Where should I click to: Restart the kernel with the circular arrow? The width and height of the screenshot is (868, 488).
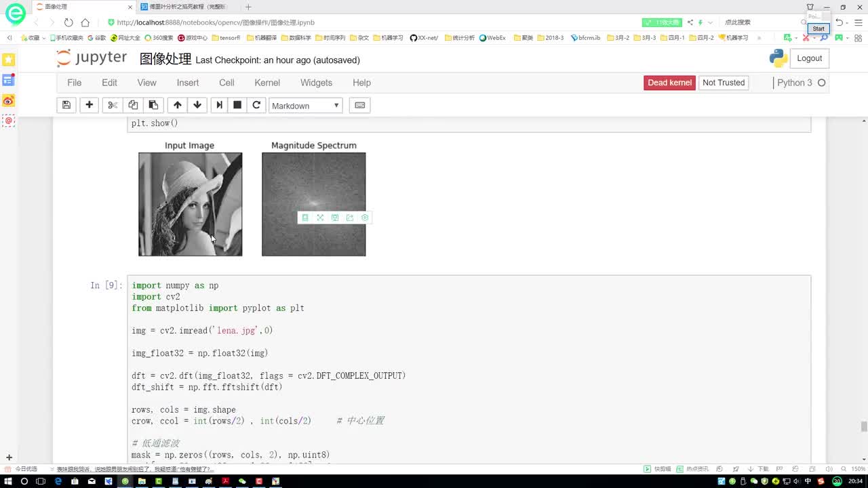pos(256,105)
